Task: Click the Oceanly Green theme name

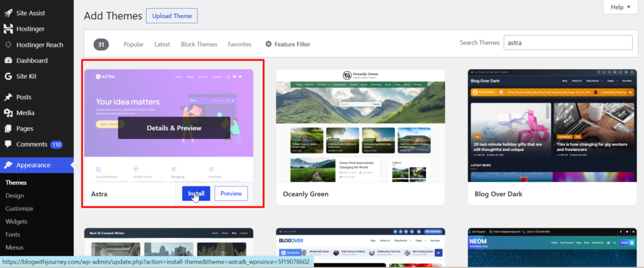Action: coord(306,194)
